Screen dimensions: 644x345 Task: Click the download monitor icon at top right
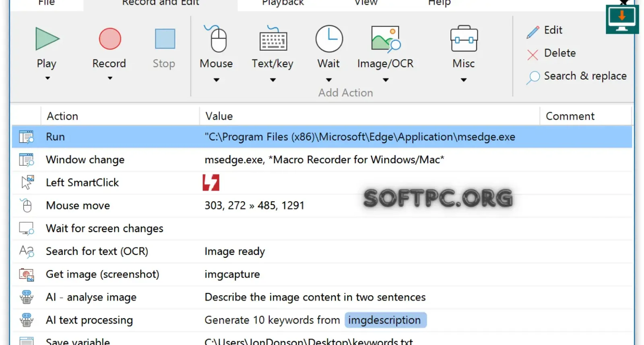(622, 18)
